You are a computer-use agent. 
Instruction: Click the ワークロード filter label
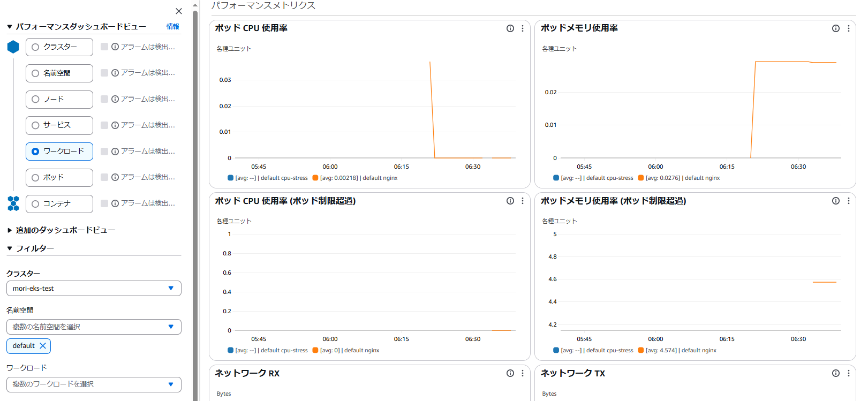pos(26,368)
